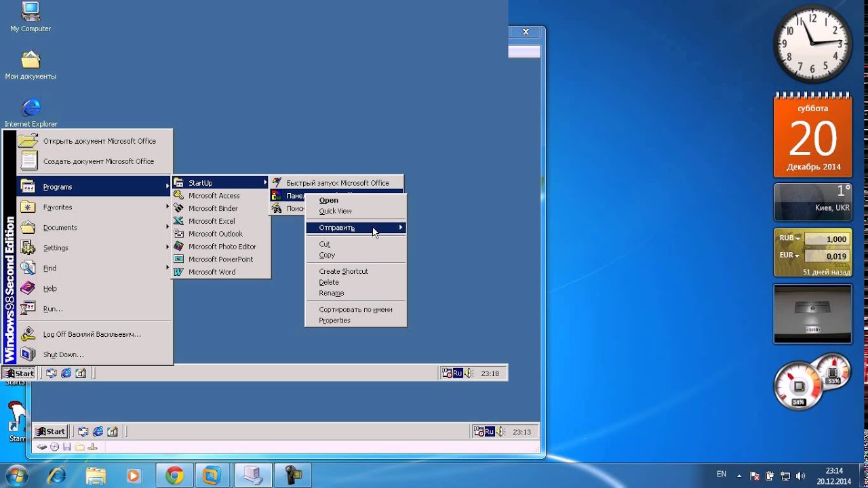868x488 pixels.
Task: Click Internet Explorer in inner quick launch
Action: click(66, 373)
